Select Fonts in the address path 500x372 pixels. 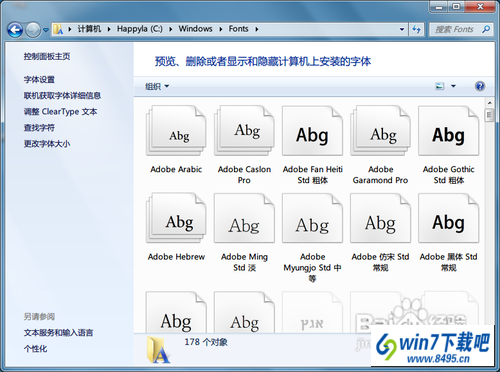pos(238,29)
